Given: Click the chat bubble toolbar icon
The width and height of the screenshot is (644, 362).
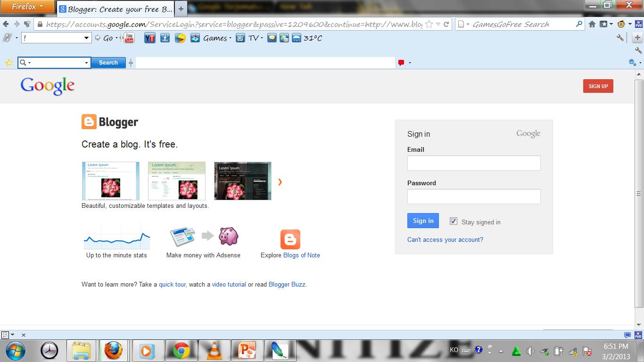Looking at the screenshot, I should 272,38.
